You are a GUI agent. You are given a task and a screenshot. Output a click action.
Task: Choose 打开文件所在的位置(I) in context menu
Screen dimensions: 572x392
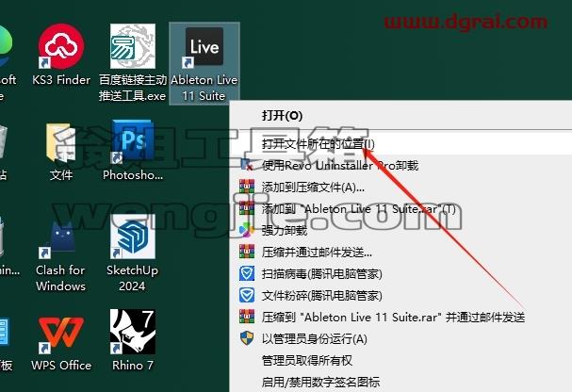pyautogui.click(x=400, y=143)
